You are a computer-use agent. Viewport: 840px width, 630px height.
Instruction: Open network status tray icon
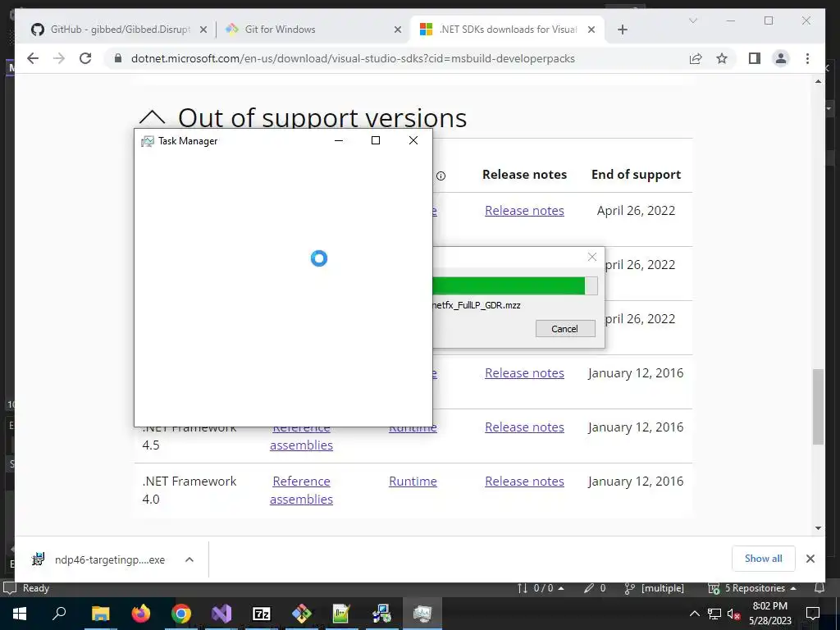pyautogui.click(x=714, y=614)
